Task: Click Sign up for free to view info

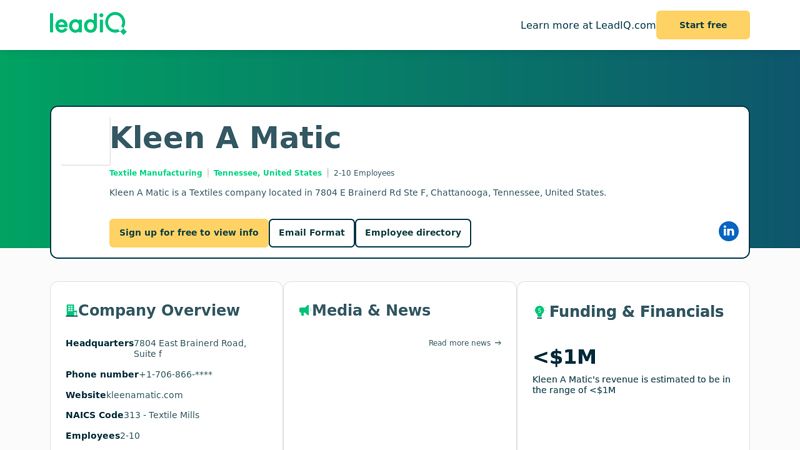Action: [x=189, y=233]
